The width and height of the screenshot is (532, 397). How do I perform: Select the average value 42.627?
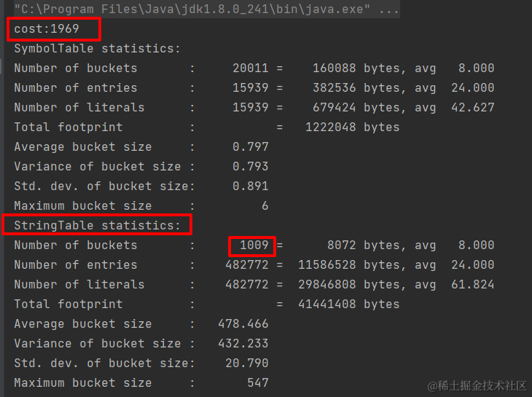coord(473,108)
